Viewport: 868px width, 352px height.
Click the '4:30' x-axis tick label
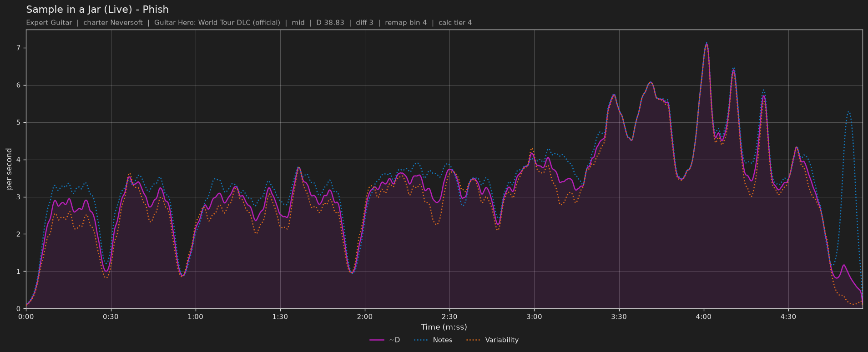tap(788, 317)
